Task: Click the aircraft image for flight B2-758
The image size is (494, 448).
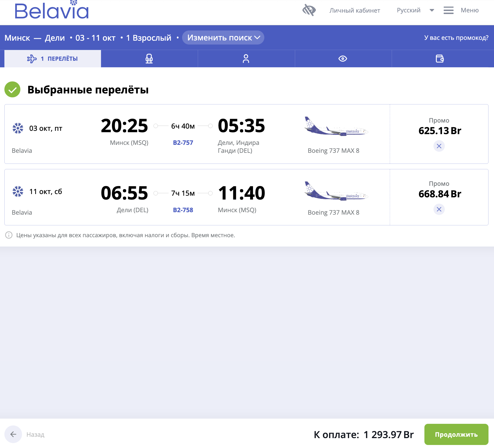Action: [336, 191]
